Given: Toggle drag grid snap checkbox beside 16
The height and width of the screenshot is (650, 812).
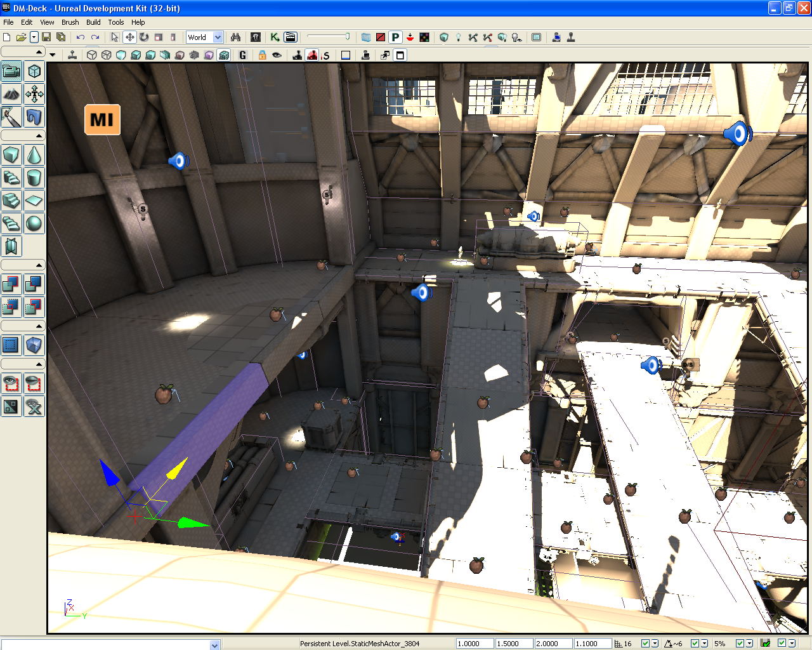Looking at the screenshot, I should point(646,644).
